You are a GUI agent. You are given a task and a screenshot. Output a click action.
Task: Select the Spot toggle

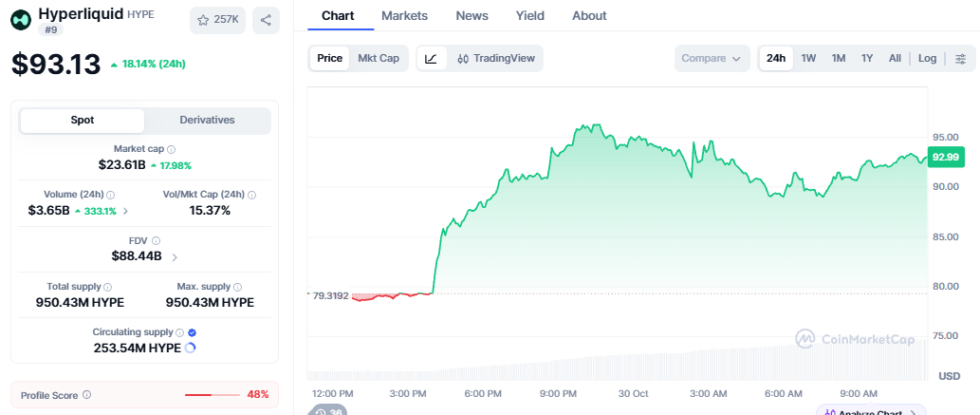(x=82, y=121)
